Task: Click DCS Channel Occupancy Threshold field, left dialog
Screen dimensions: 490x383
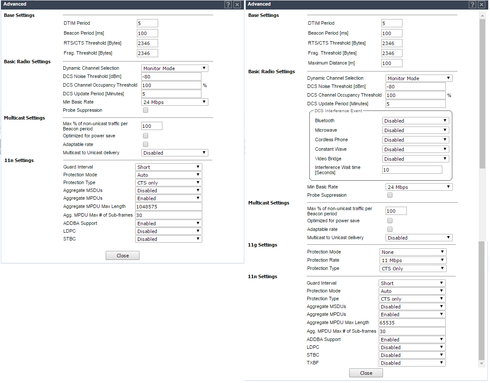Action: [x=171, y=85]
